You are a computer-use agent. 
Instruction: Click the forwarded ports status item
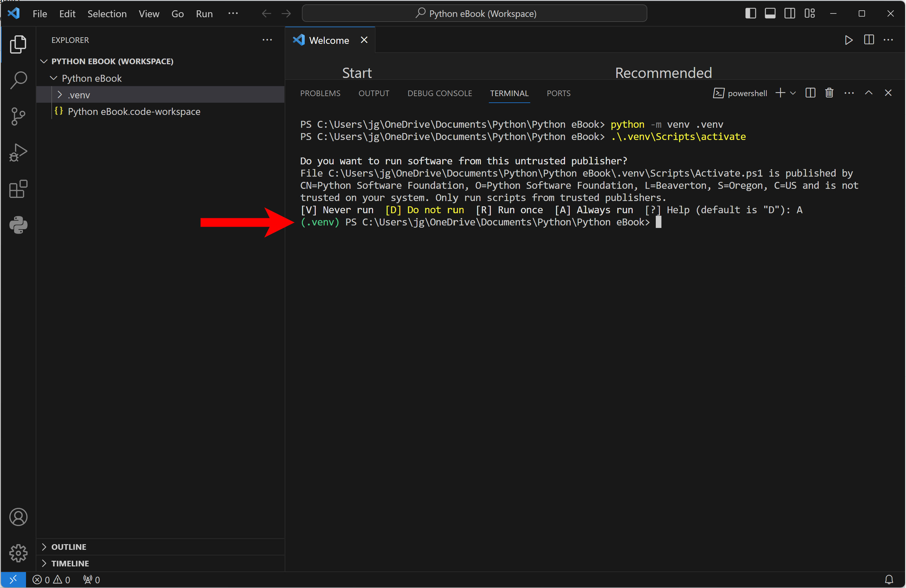91,579
